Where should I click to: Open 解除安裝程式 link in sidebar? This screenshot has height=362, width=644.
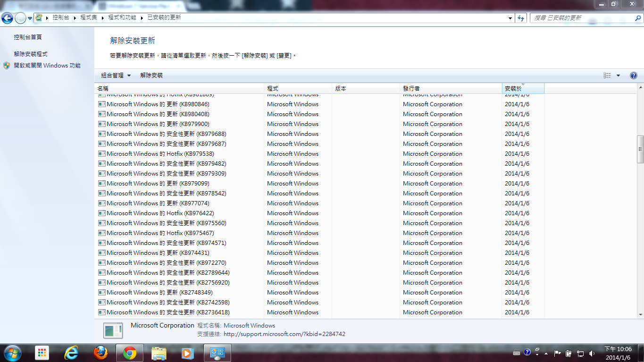pyautogui.click(x=31, y=54)
